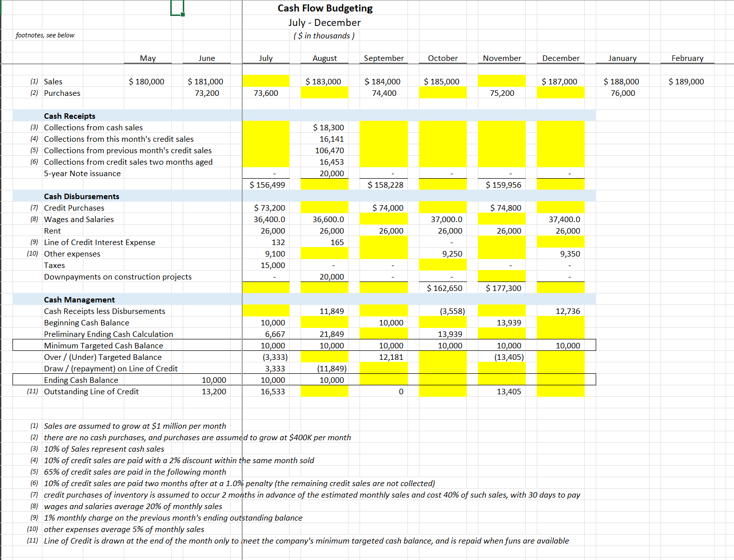Screen dimensions: 734x560
Task: Select the yellow Sales cell for July
Action: [265, 80]
